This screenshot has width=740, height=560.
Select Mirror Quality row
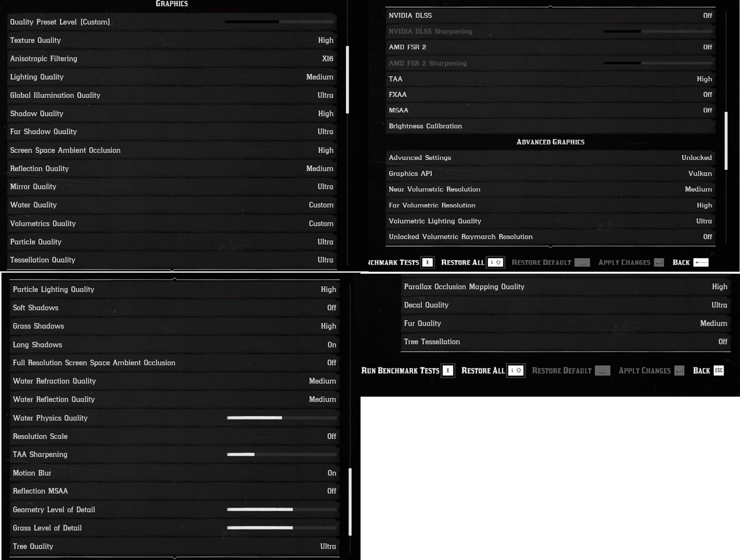click(x=172, y=187)
